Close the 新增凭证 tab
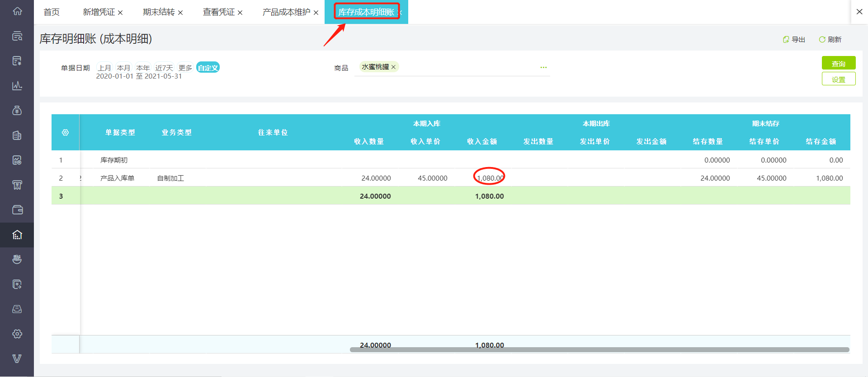Screen dimensions: 868x377 [x=120, y=13]
